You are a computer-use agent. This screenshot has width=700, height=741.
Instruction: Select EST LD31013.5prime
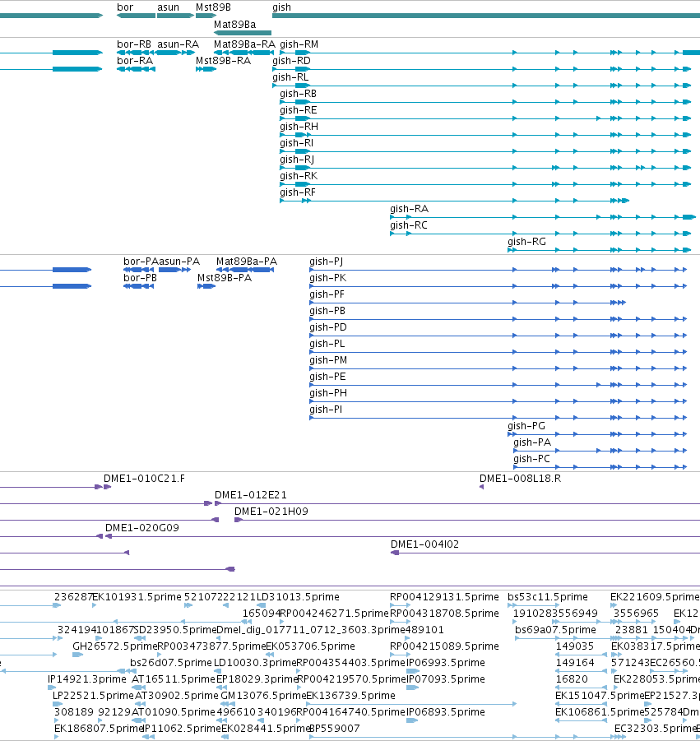click(x=298, y=597)
